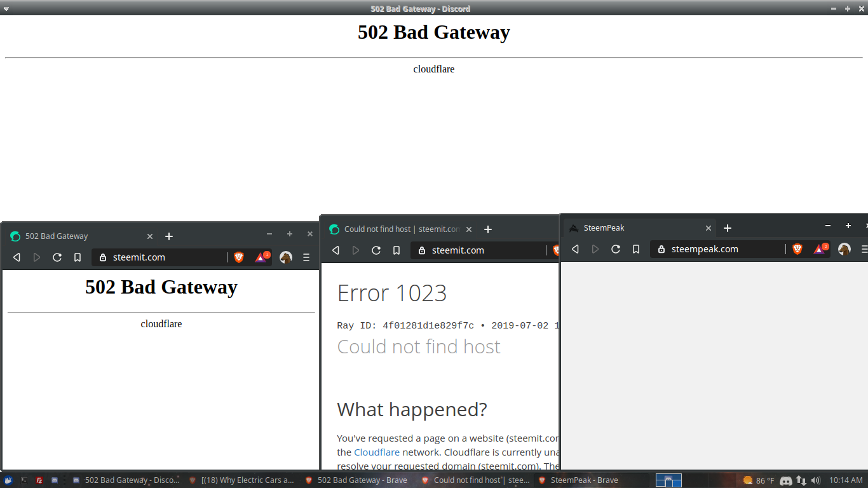
Task: Reload the Could not find host page
Action: [376, 250]
